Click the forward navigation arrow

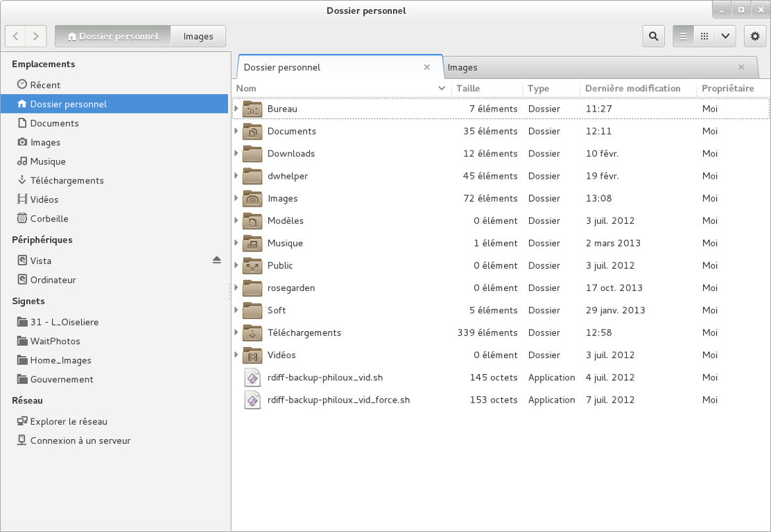click(x=36, y=36)
